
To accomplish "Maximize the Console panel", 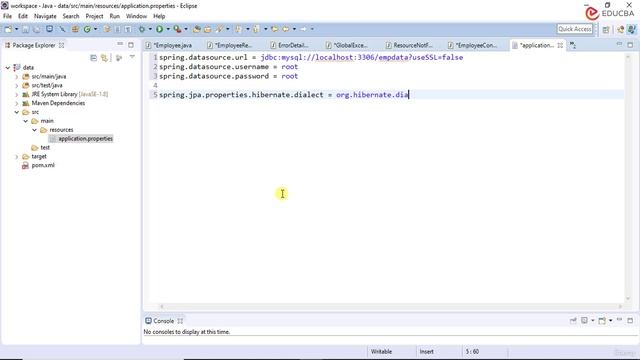I will pos(630,320).
